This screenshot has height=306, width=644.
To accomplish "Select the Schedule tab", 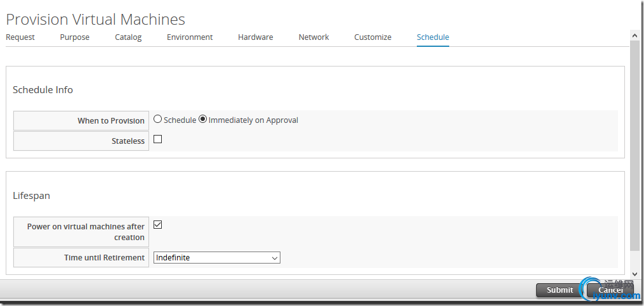I will 433,37.
